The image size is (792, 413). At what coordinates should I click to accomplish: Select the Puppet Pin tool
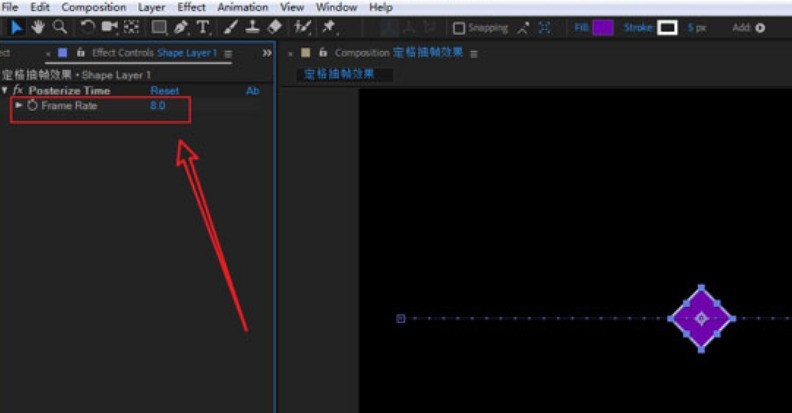(x=329, y=27)
